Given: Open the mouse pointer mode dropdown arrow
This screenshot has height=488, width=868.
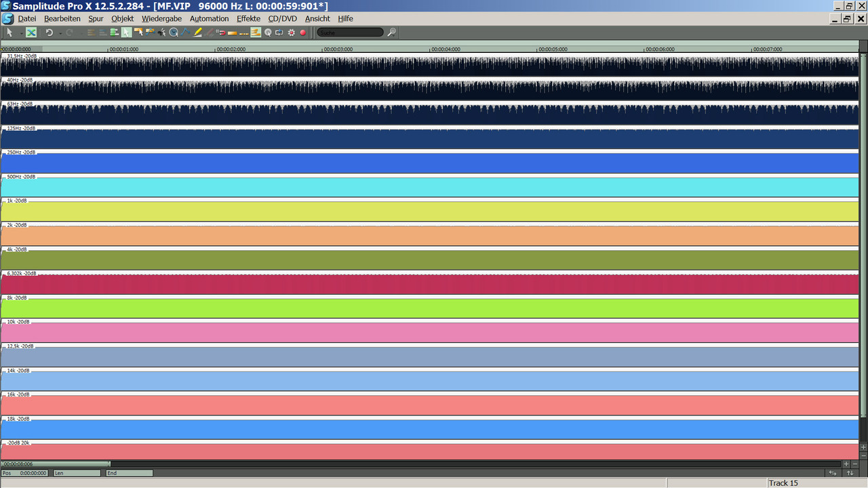Looking at the screenshot, I should (x=21, y=33).
